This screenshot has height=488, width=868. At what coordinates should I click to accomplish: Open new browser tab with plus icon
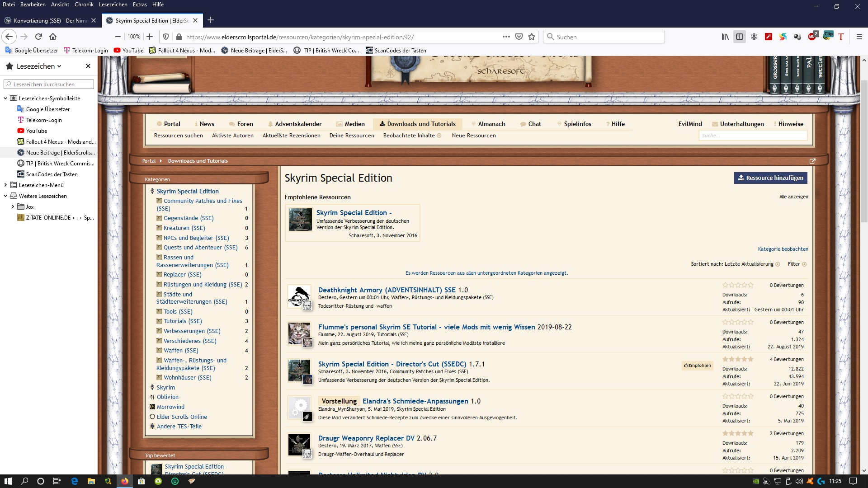[x=211, y=20]
